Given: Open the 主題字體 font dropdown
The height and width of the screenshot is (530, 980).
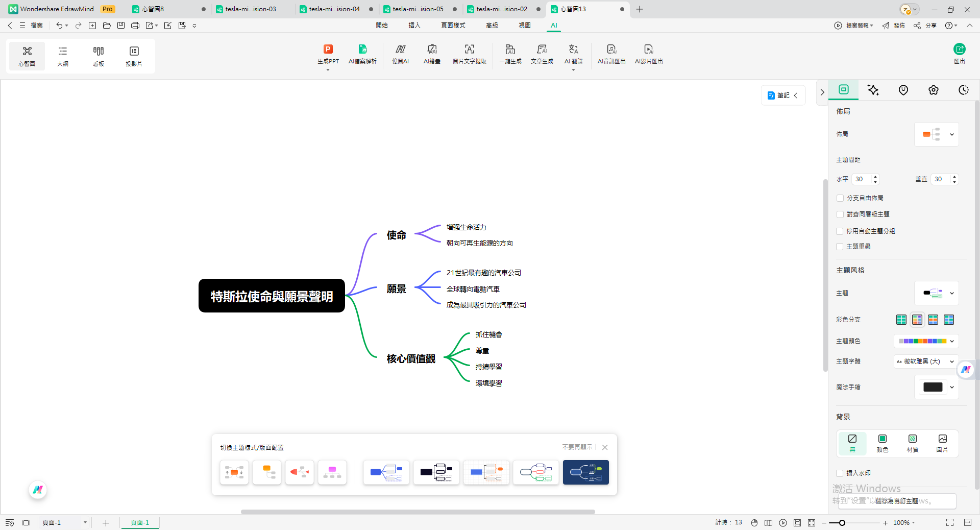Looking at the screenshot, I should 926,362.
